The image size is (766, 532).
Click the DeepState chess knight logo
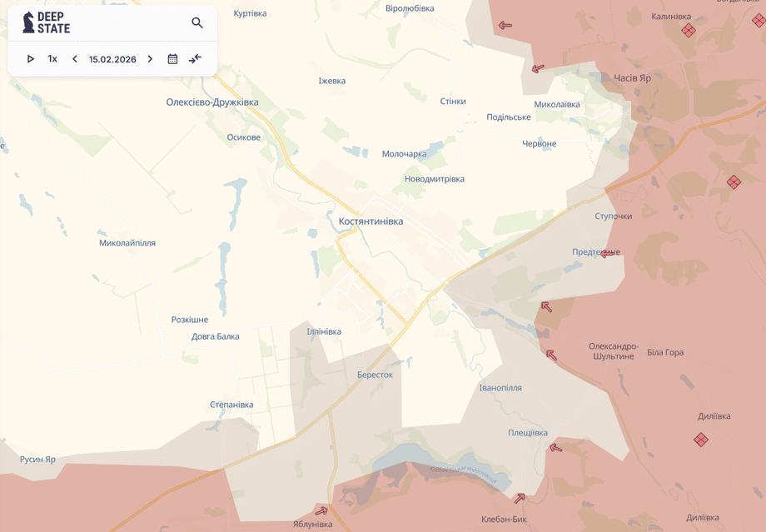pyautogui.click(x=29, y=22)
